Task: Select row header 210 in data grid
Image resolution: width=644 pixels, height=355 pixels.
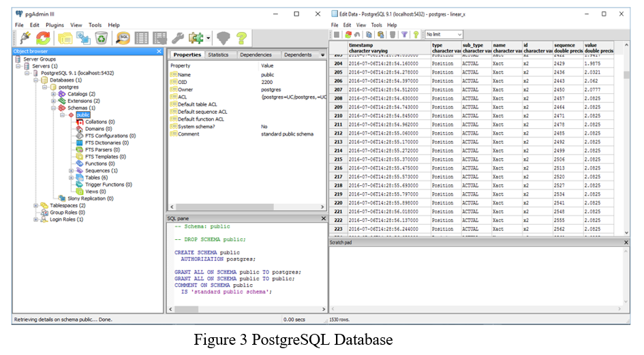Action: click(x=339, y=116)
